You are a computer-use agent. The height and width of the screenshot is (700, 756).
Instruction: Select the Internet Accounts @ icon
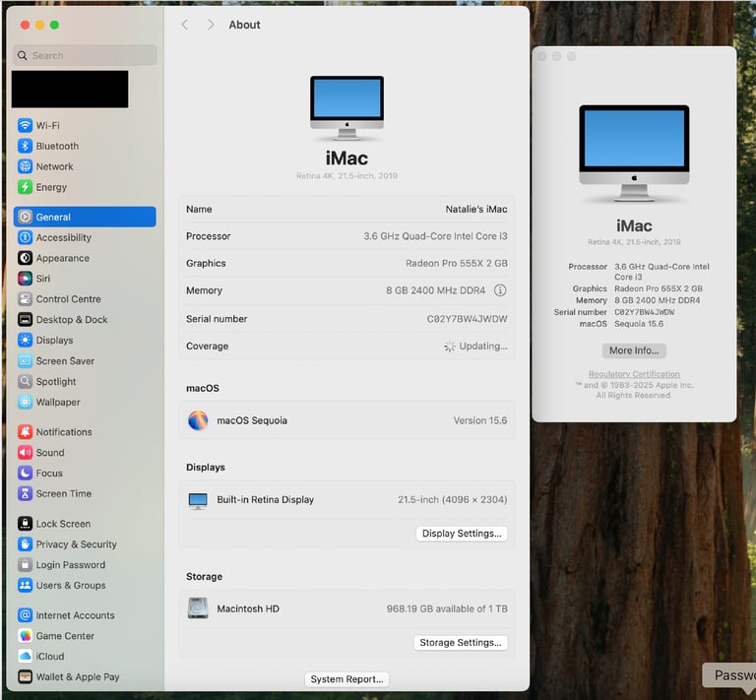point(25,615)
